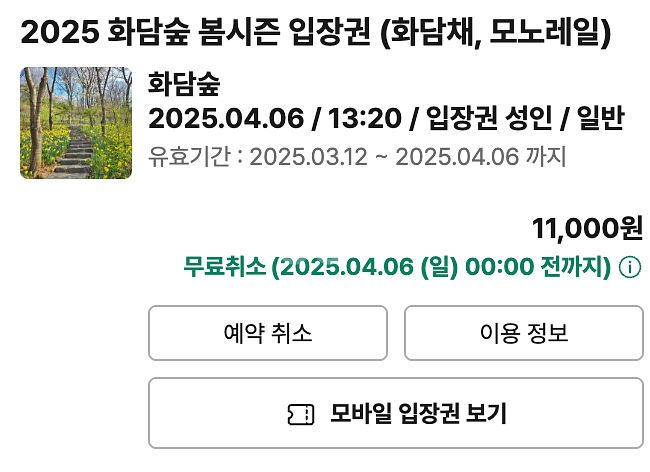This screenshot has height=472, width=650.
Task: Click the 2025.04.06 visit date text
Action: 226,119
